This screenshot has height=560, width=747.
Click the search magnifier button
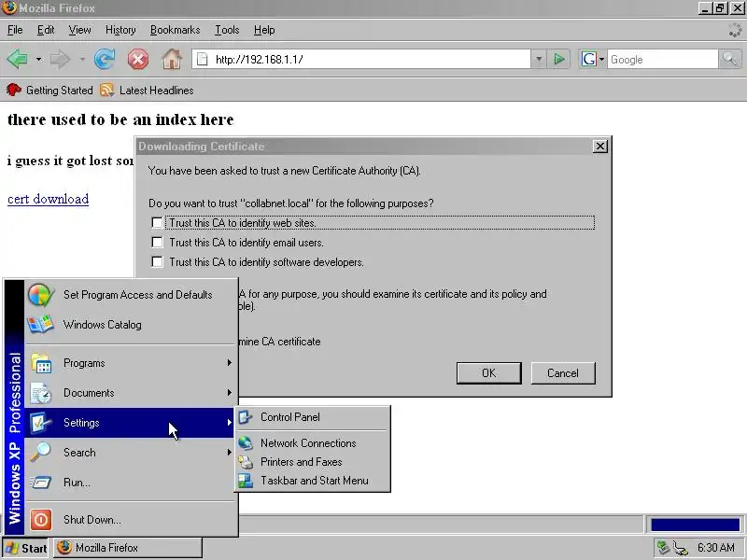(730, 59)
